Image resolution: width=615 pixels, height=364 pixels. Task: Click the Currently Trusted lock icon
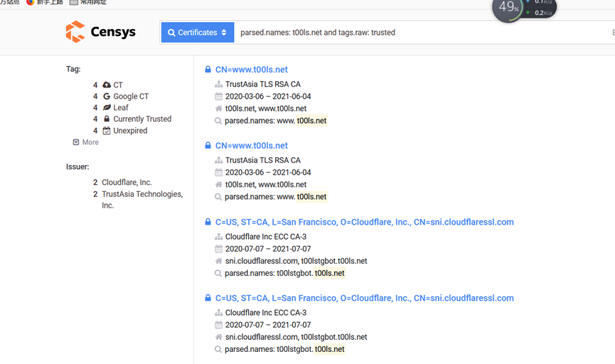(x=107, y=119)
